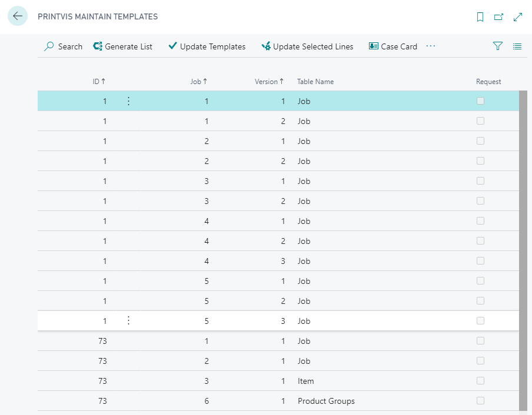Click the Case Card icon
The width and height of the screenshot is (532, 415).
[374, 46]
